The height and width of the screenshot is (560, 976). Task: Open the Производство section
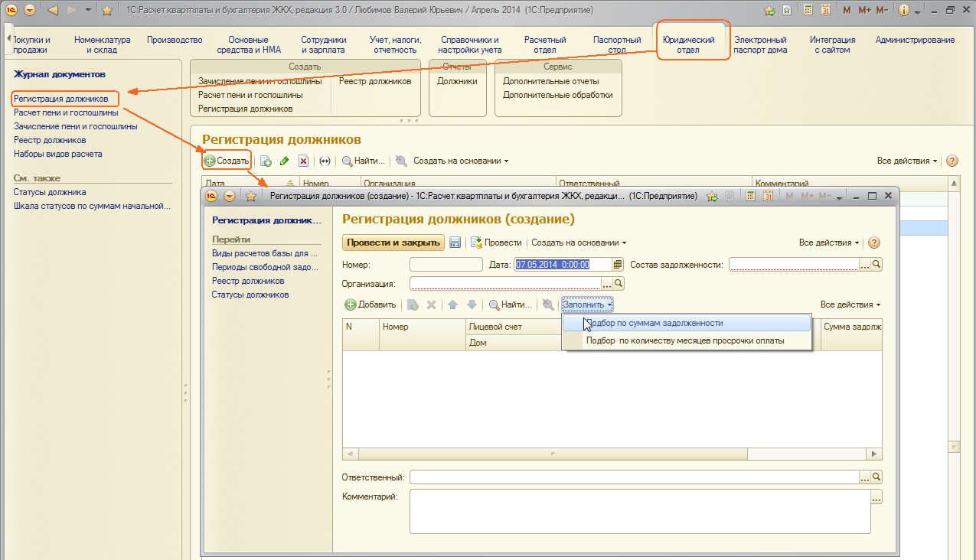point(175,40)
